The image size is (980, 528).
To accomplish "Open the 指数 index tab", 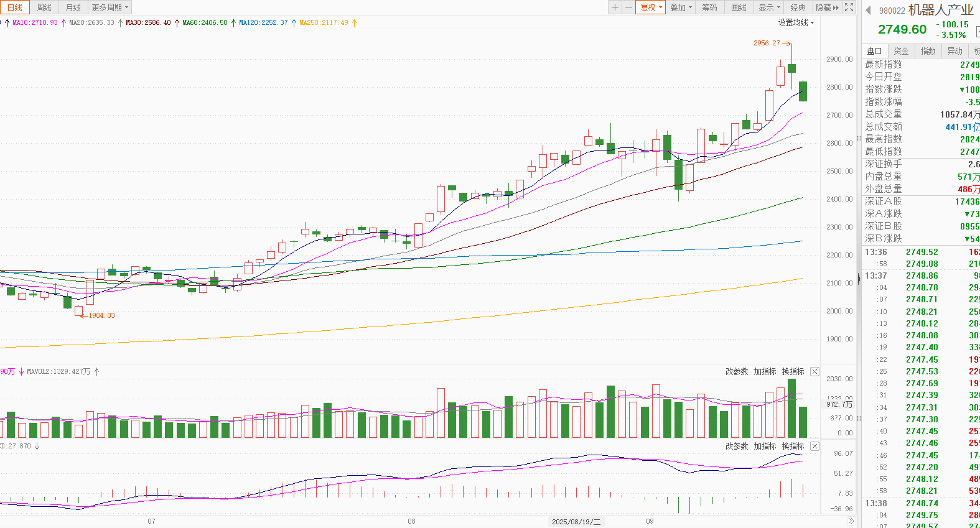I will pyautogui.click(x=928, y=51).
